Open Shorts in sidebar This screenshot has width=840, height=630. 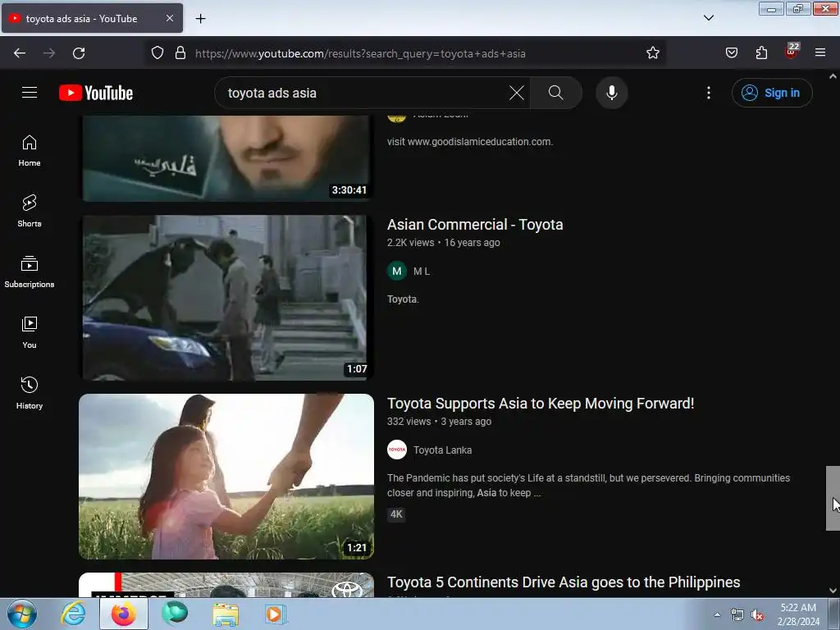30,211
